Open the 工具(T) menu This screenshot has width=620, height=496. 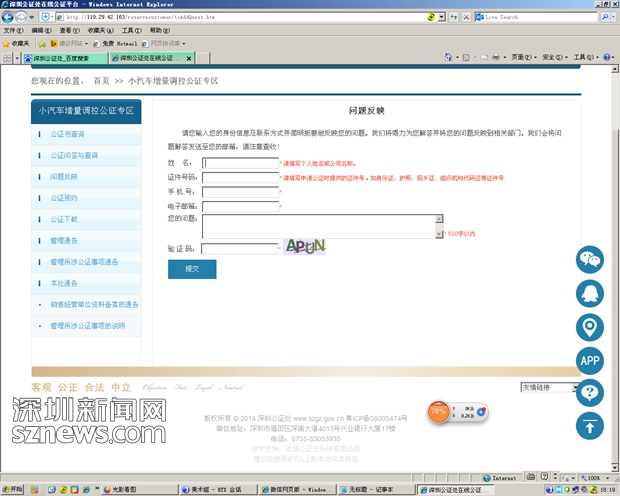pyautogui.click(x=131, y=31)
